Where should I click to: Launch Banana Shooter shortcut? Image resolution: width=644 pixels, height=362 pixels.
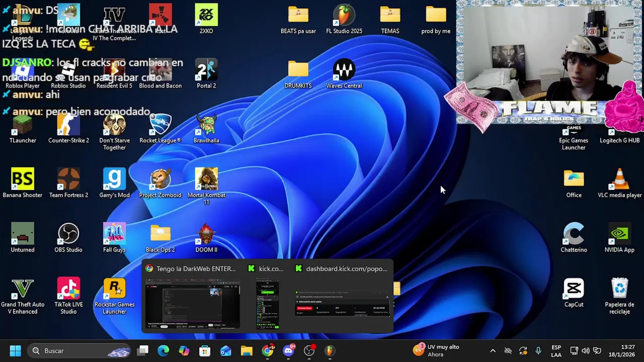(23, 184)
